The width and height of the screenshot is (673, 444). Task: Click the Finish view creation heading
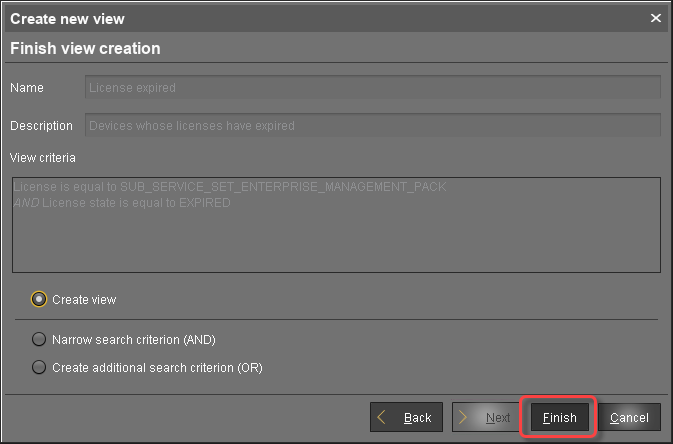tap(85, 48)
